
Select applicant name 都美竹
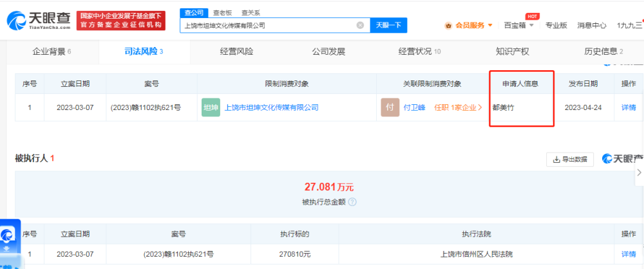click(503, 107)
